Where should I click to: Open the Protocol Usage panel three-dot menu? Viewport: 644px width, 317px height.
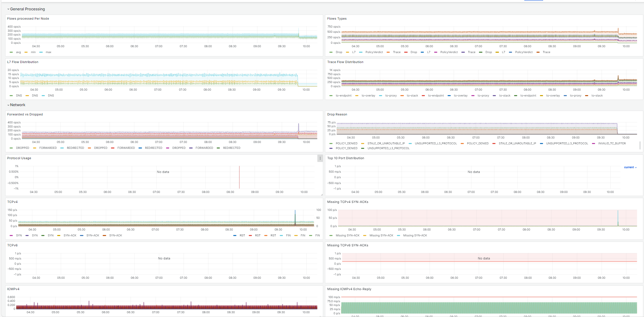[320, 158]
